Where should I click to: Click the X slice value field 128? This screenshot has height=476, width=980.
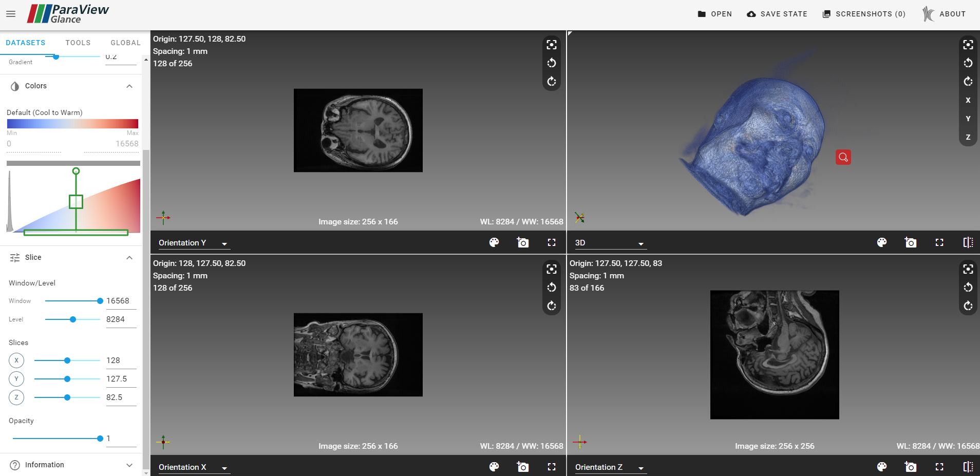pyautogui.click(x=121, y=360)
